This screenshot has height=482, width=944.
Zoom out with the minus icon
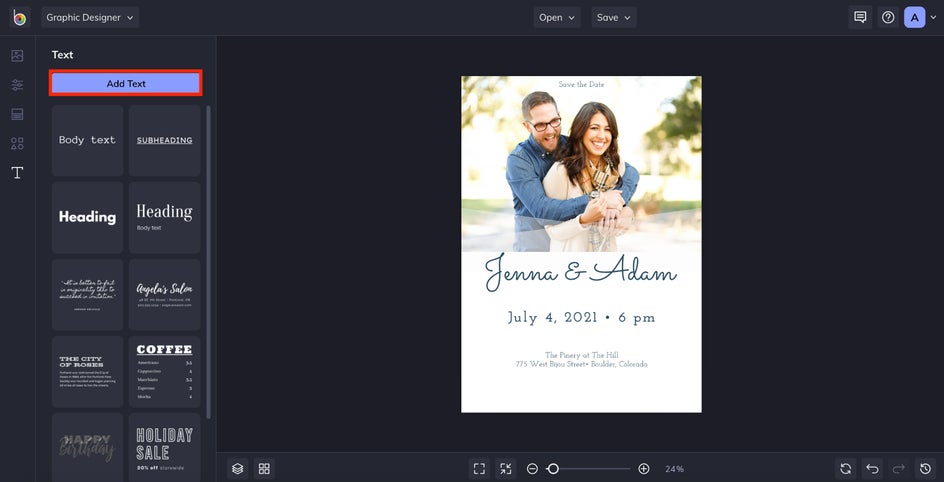click(x=532, y=469)
